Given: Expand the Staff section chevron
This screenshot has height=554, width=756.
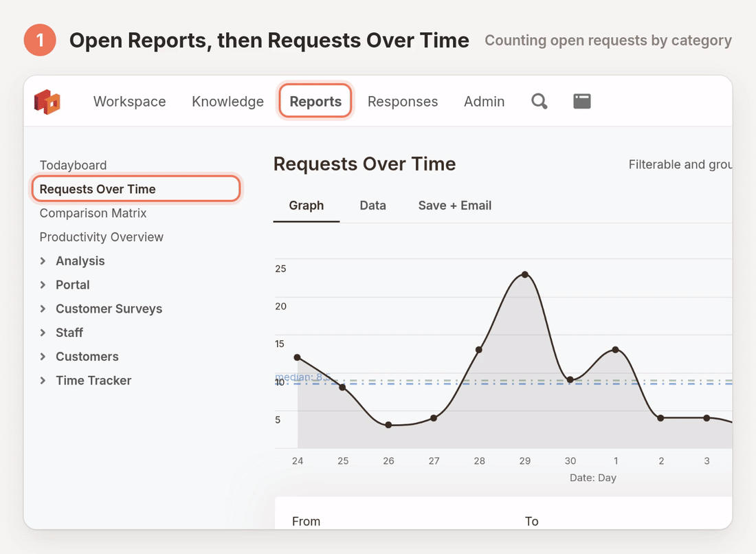Looking at the screenshot, I should tap(43, 333).
